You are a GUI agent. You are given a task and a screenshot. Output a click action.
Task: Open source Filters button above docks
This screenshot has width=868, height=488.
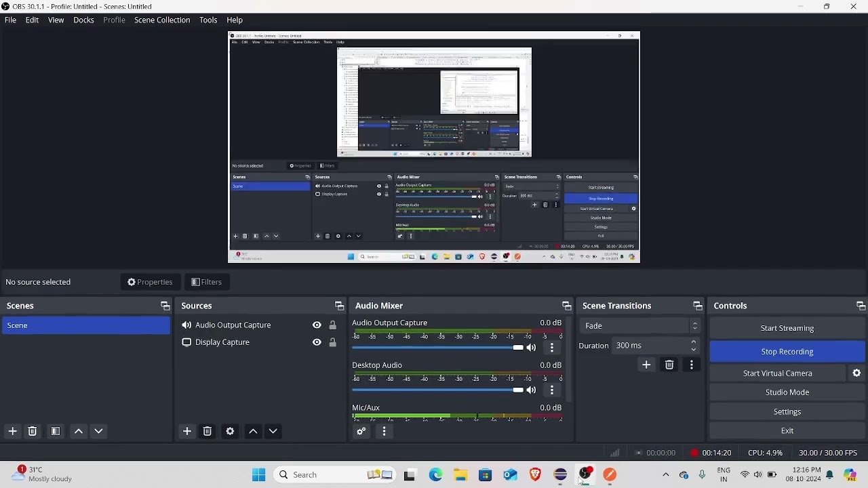coord(207,282)
